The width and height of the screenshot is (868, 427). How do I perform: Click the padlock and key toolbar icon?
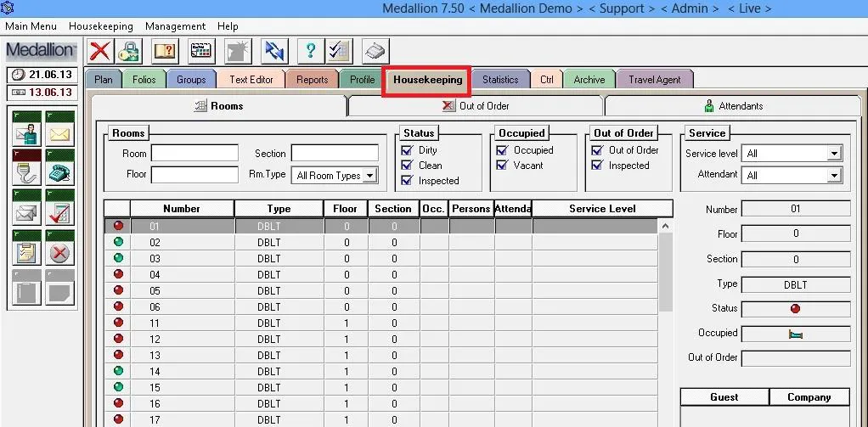point(129,52)
